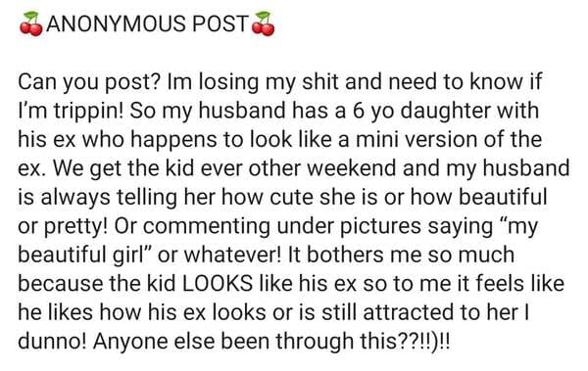Click the left cherry emoji
Image resolution: width=588 pixels, height=371 pixels.
tap(31, 23)
